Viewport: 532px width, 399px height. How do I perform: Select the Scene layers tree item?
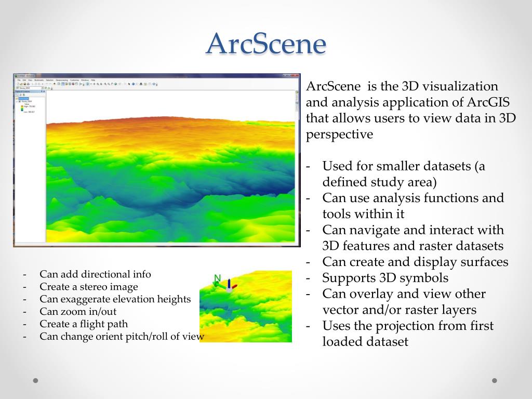click(x=24, y=98)
